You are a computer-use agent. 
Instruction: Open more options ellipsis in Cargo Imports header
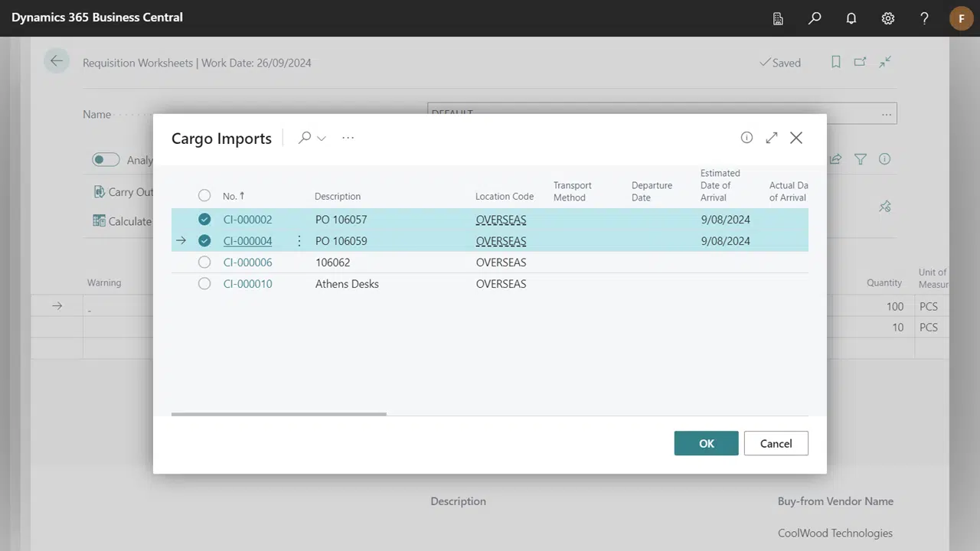coord(348,138)
